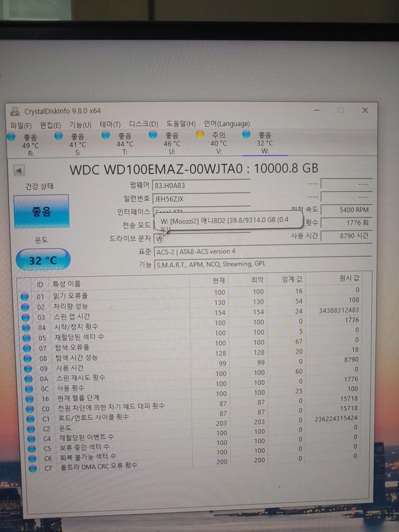Click the firmware field 83.H0A83
The image size is (399, 532).
pyautogui.click(x=201, y=185)
